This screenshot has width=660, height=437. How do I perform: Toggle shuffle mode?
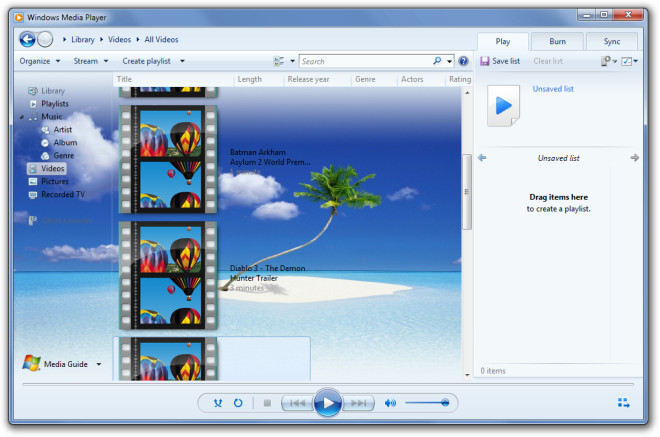pyautogui.click(x=218, y=403)
